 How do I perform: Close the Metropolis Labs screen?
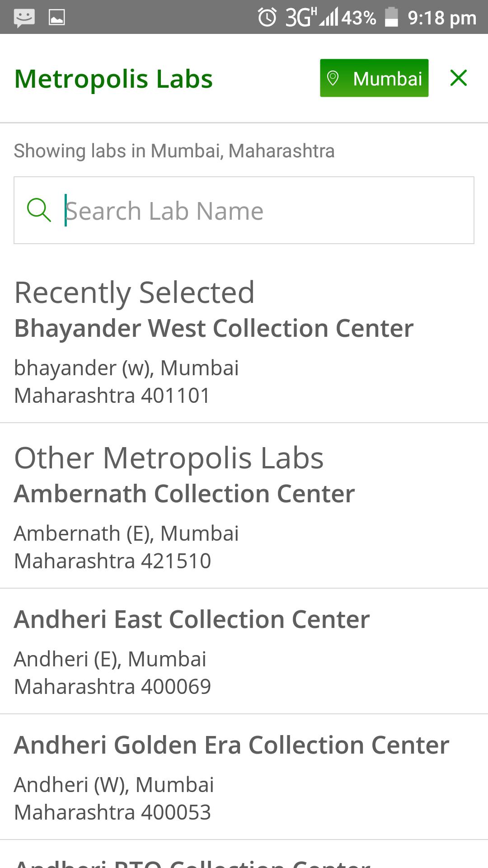[x=458, y=78]
